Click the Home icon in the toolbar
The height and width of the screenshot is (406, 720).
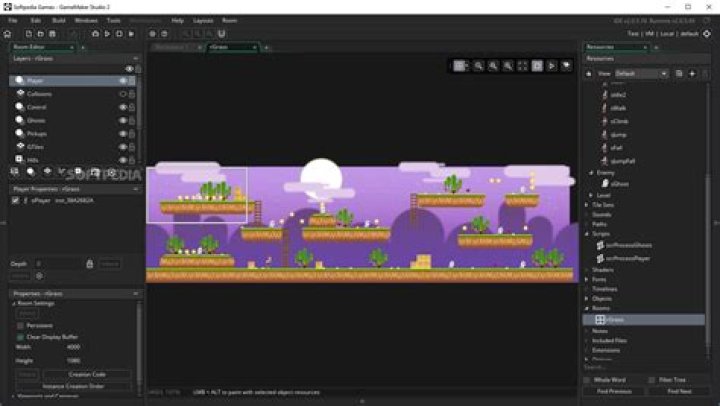click(9, 34)
